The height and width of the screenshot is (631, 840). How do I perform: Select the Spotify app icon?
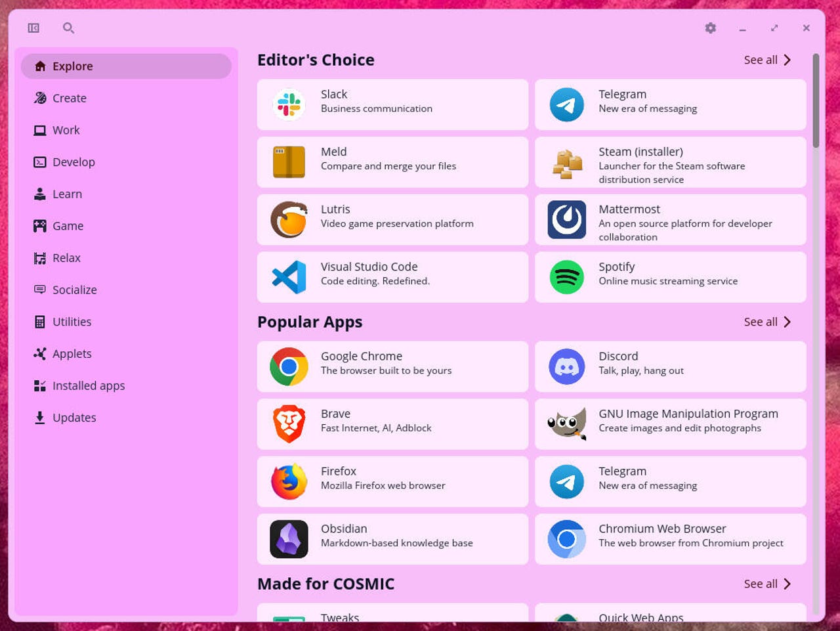566,277
